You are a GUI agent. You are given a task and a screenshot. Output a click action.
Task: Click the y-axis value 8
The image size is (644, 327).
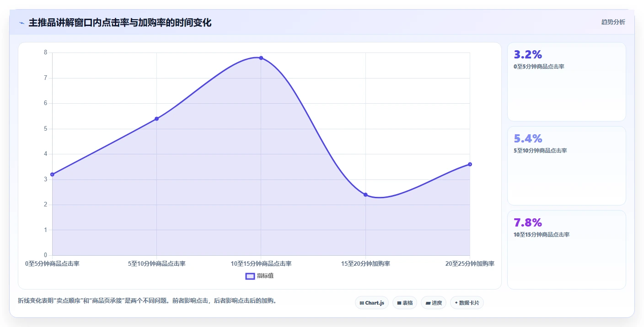46,53
